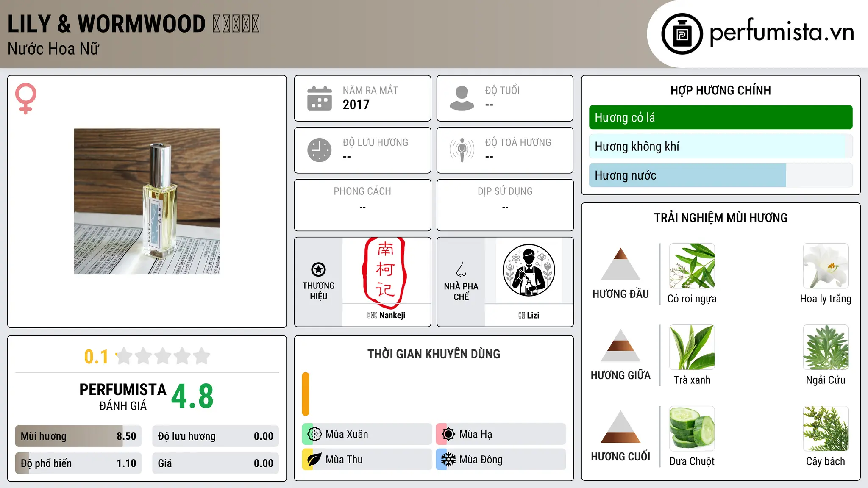
Task: Click the clock icon beside Độ lưu hương
Action: (320, 150)
